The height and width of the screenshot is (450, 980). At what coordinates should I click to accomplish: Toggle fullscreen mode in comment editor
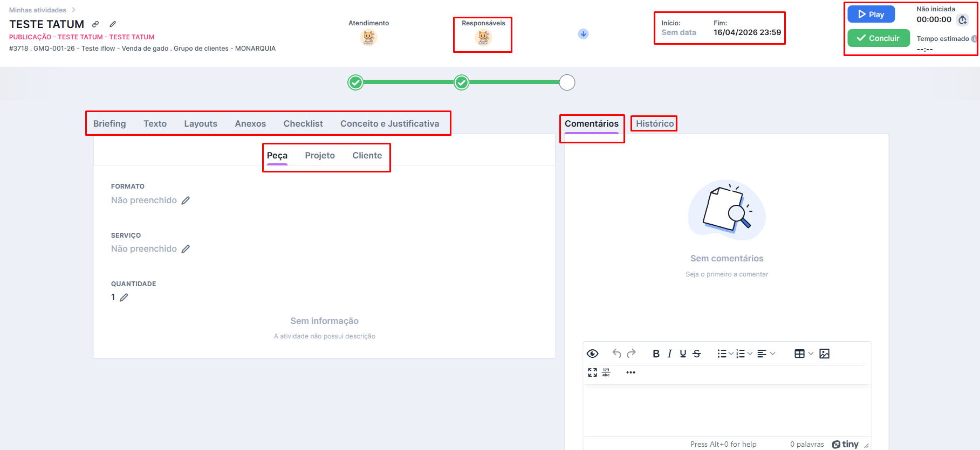click(592, 372)
